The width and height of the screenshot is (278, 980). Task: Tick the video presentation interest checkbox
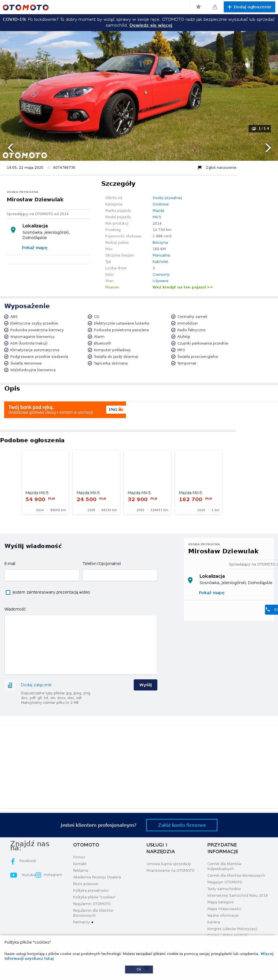(8, 592)
